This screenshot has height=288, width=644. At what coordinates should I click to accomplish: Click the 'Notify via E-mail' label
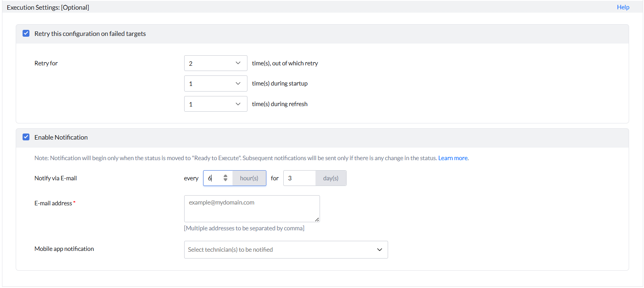[56, 178]
